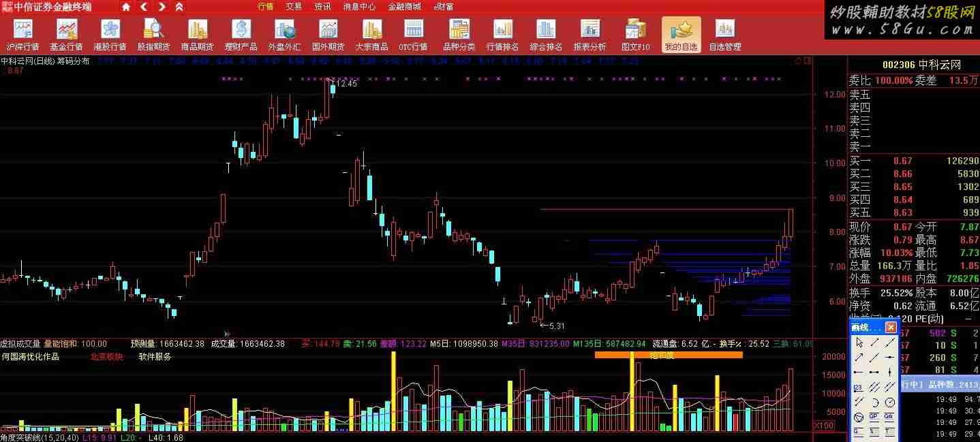Open 理财产品 wealth products icon

pos(241,35)
